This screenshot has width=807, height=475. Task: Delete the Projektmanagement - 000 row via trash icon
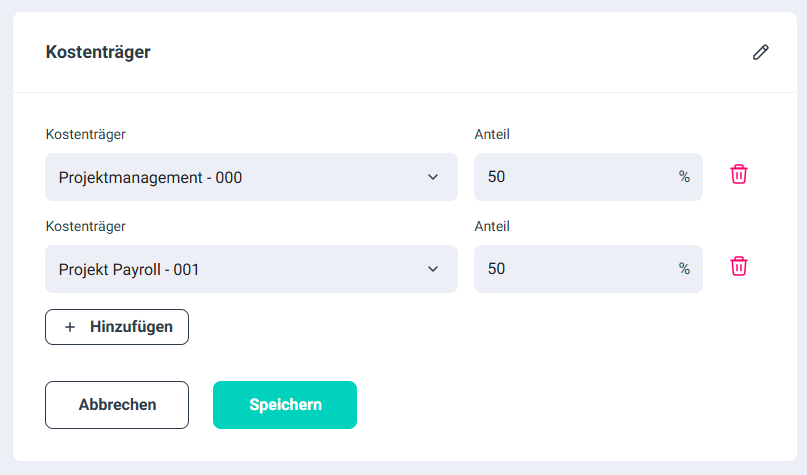[739, 174]
